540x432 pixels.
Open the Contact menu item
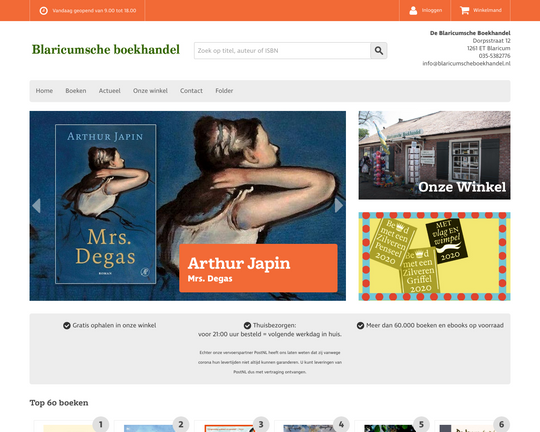tap(191, 91)
